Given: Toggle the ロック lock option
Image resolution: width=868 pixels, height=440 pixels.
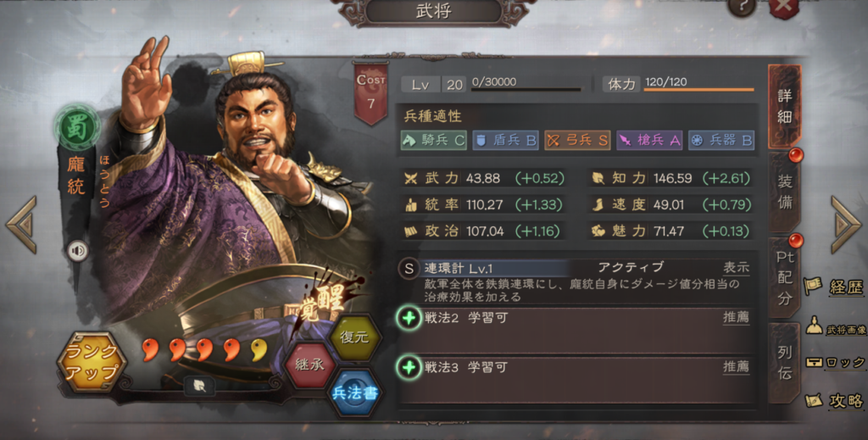Looking at the screenshot, I should click(x=835, y=363).
